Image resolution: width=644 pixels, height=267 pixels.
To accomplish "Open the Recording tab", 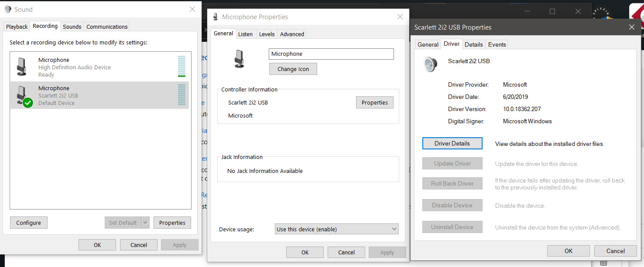I will pyautogui.click(x=45, y=26).
